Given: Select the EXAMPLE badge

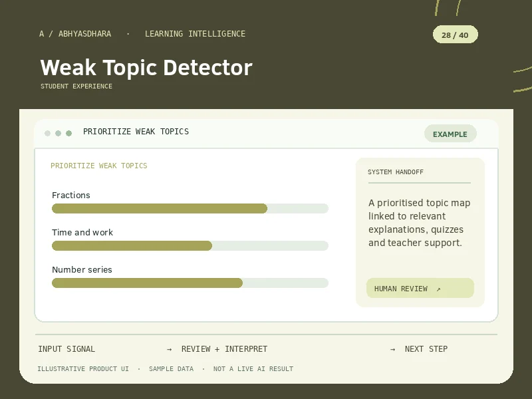Looking at the screenshot, I should tap(450, 134).
